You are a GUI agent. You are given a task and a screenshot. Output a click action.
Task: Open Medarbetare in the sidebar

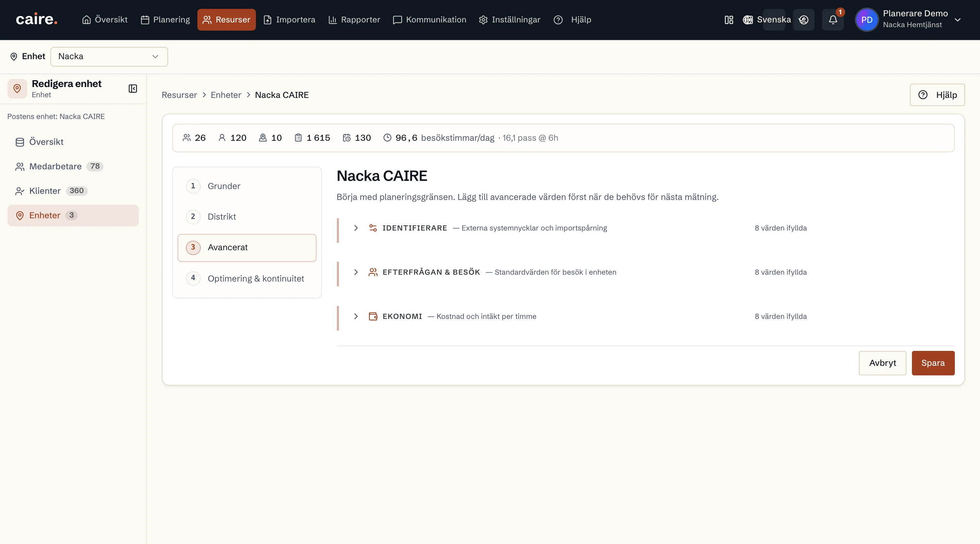(73, 167)
